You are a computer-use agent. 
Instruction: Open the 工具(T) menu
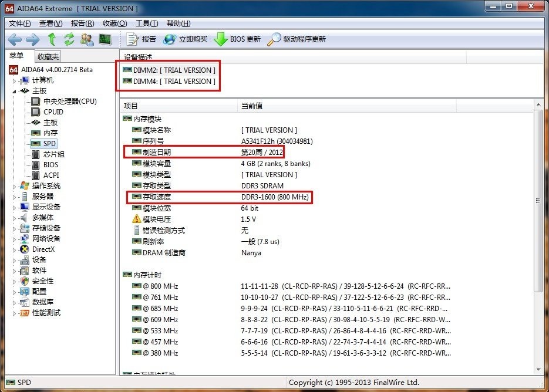[x=146, y=23]
